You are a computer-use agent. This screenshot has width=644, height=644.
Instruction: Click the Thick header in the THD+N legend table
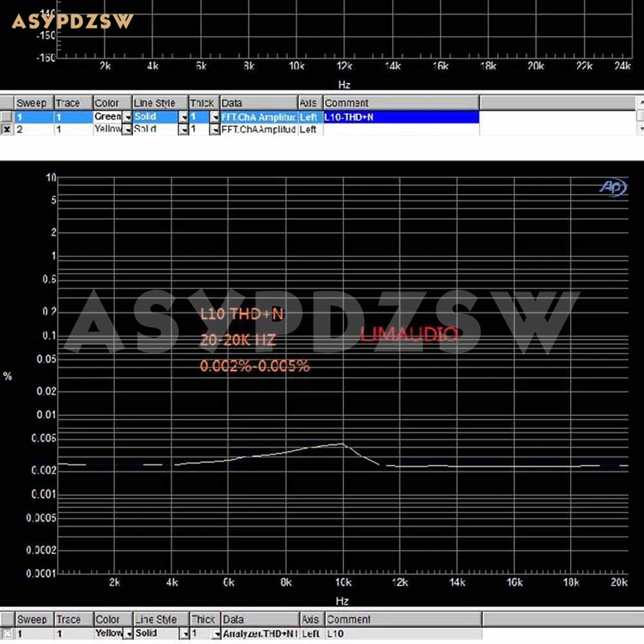206,620
